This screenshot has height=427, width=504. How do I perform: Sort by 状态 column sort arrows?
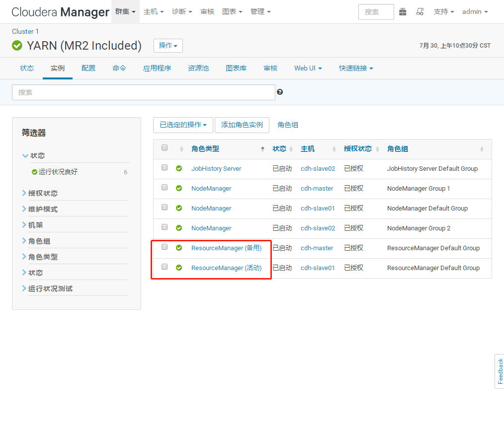(291, 149)
